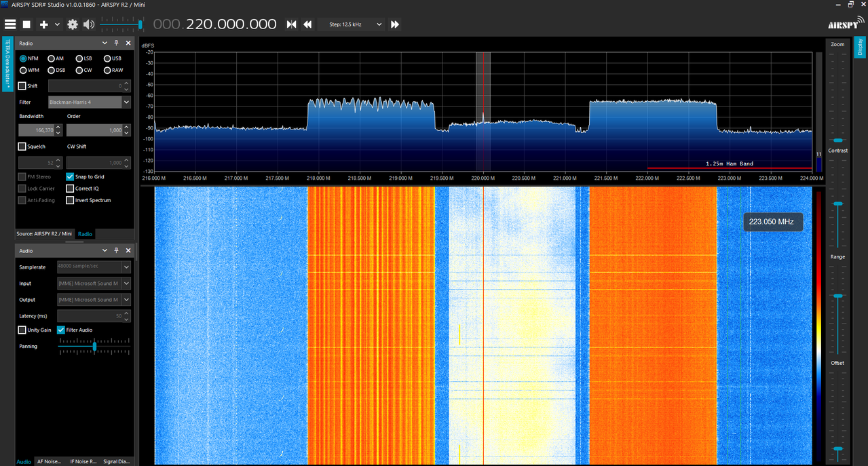Click the Contrast slider
This screenshot has width=868, height=466.
click(838, 202)
